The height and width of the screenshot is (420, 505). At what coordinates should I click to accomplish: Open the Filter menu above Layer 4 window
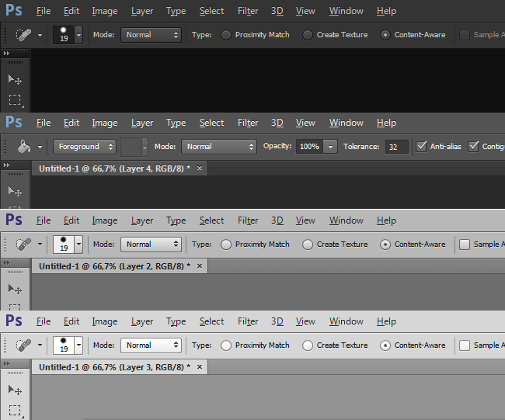click(x=248, y=123)
